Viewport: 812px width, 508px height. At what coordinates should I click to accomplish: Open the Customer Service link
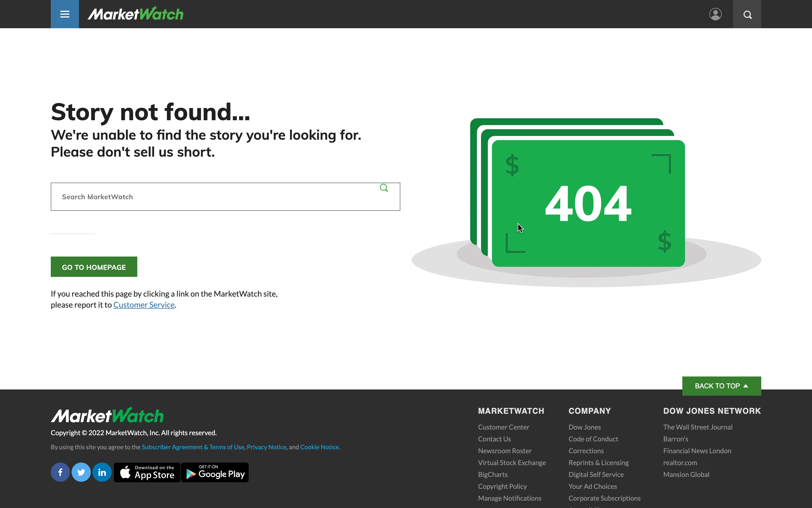coord(144,305)
